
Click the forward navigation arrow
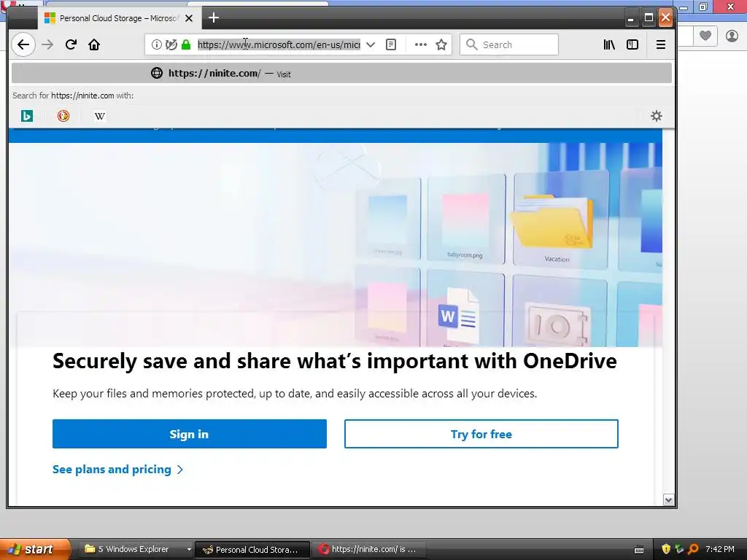[x=47, y=44]
